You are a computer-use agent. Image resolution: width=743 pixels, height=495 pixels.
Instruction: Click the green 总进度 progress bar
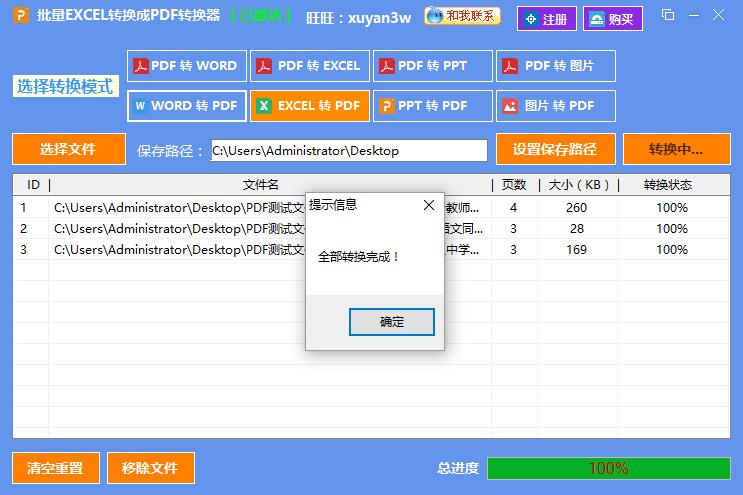608,468
